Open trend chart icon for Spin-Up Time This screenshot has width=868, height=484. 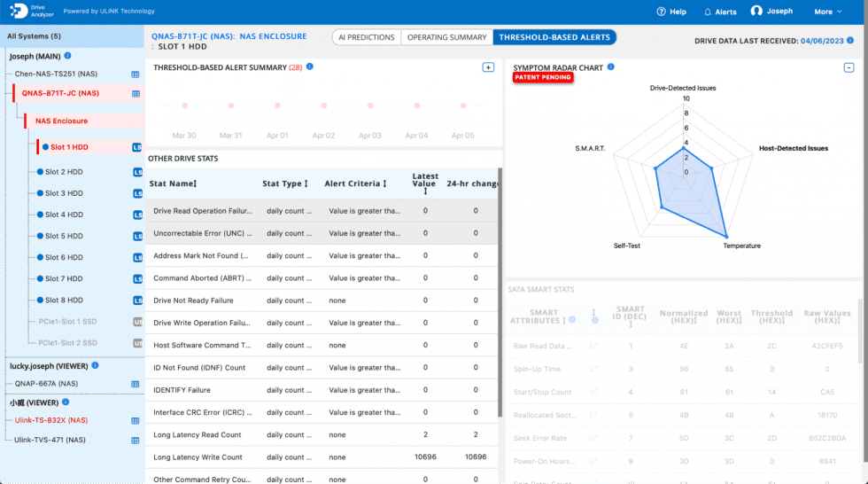(x=594, y=369)
